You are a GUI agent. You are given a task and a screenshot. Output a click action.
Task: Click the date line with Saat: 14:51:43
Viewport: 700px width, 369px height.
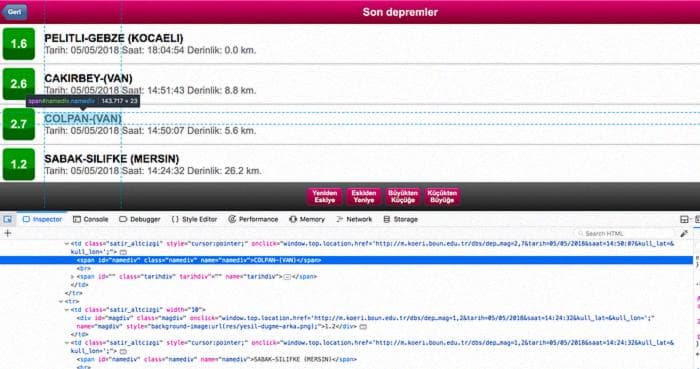(150, 91)
